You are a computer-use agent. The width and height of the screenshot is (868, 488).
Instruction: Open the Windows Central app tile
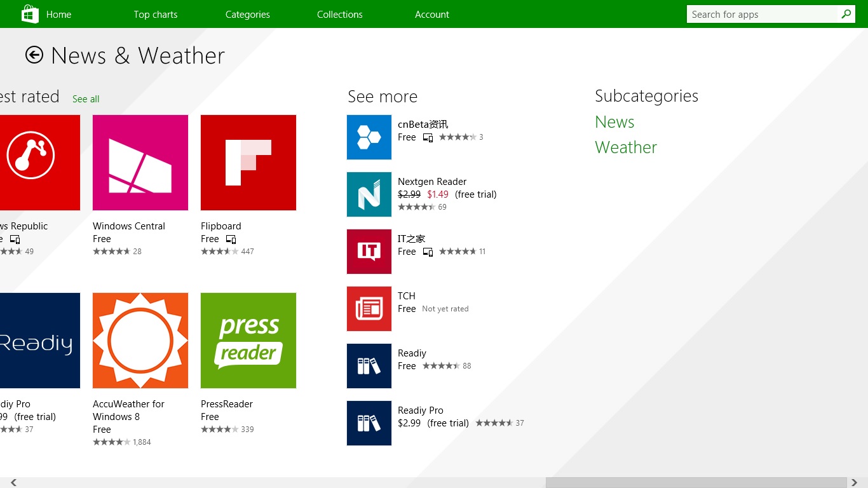[x=140, y=163]
